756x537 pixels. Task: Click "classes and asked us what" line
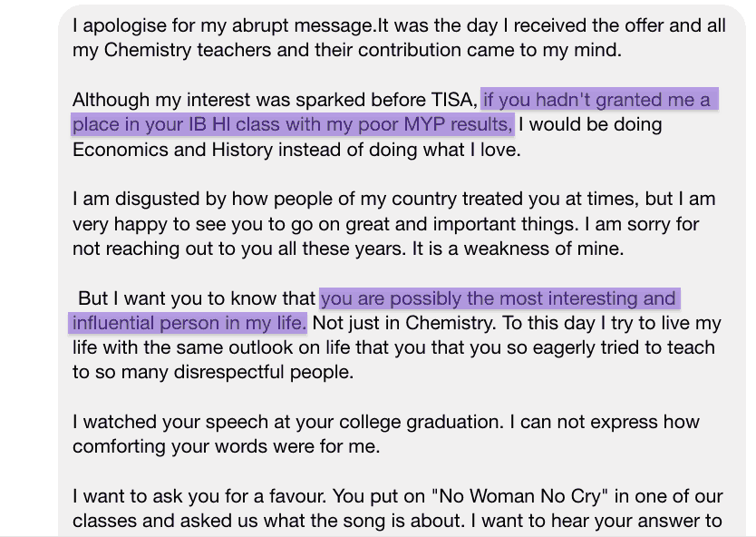point(397,521)
